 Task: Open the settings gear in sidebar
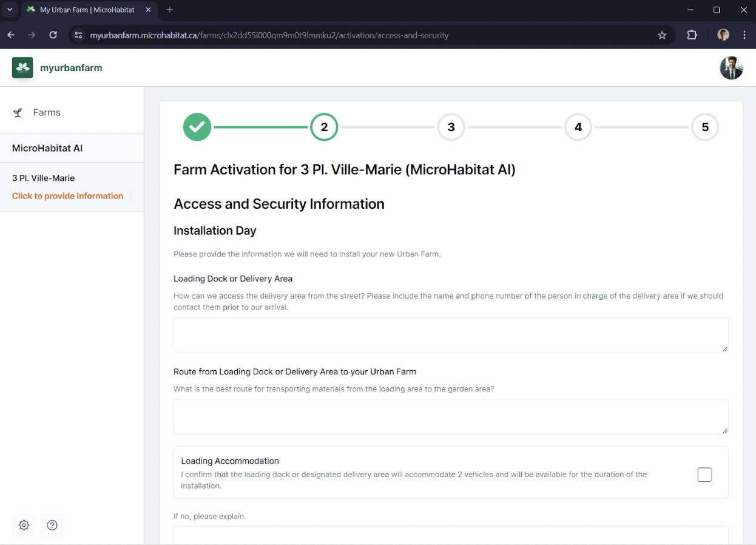(x=24, y=525)
